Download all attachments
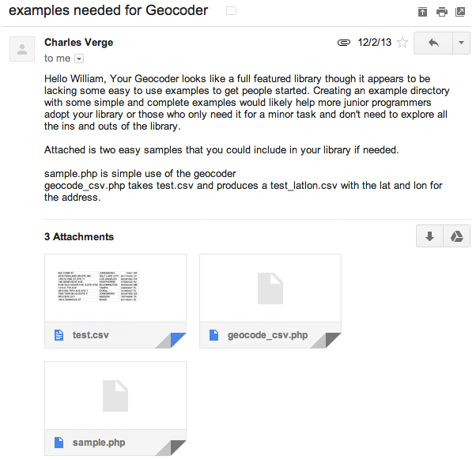476x460 pixels. click(x=429, y=237)
